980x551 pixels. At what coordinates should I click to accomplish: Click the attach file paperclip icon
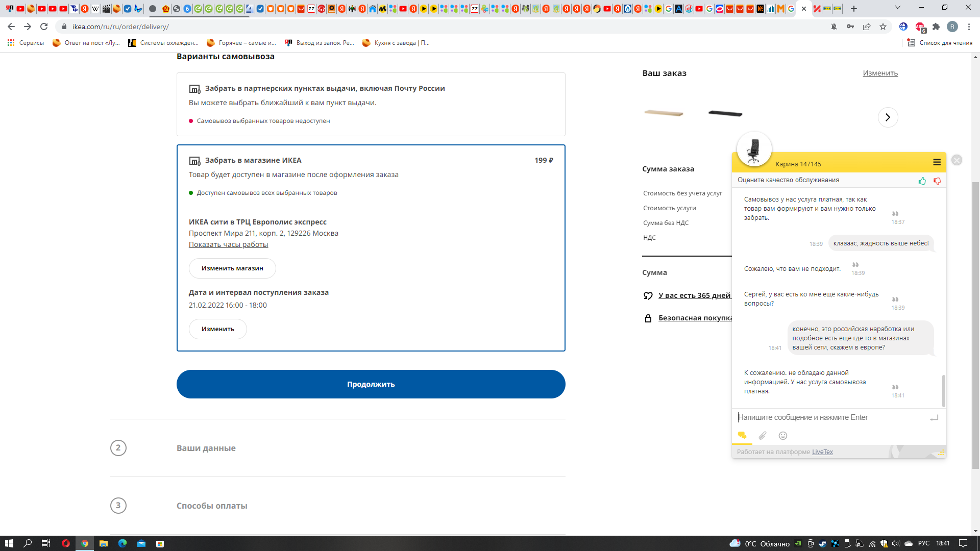[763, 436]
